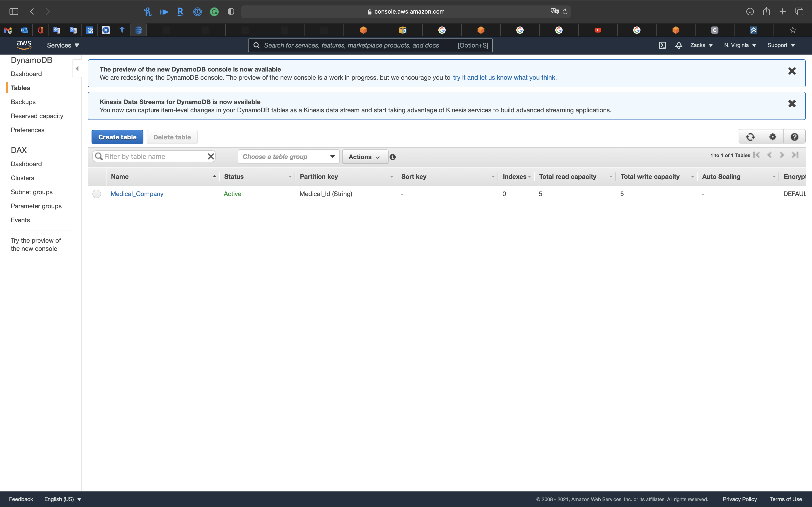The width and height of the screenshot is (812, 507).
Task: Dismiss the new console preview banner
Action: point(792,71)
